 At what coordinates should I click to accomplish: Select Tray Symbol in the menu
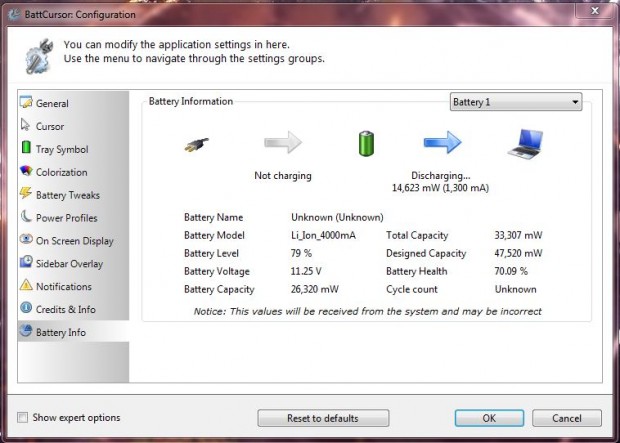click(x=74, y=149)
